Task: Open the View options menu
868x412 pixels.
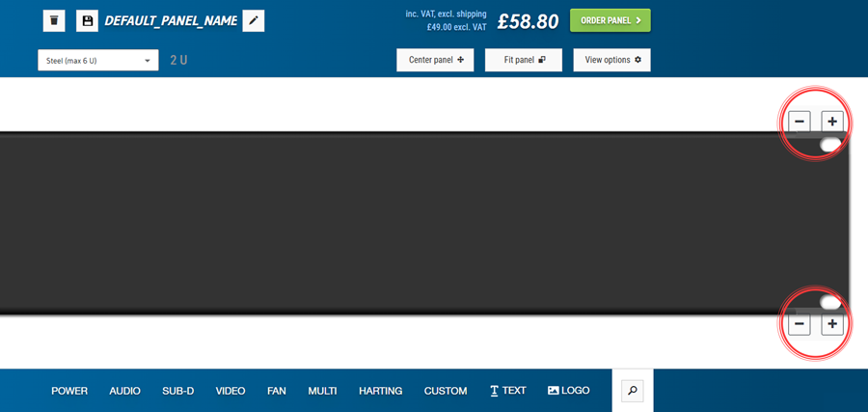Action: coord(611,60)
